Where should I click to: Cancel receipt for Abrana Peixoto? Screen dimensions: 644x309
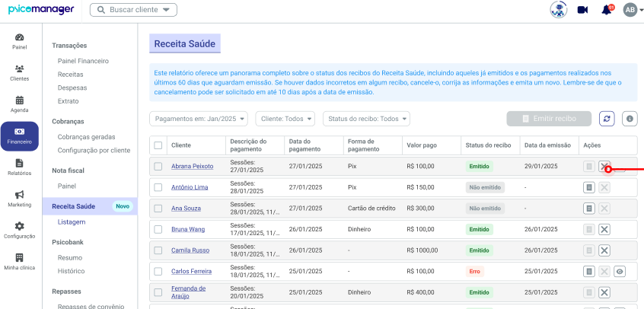[604, 167]
